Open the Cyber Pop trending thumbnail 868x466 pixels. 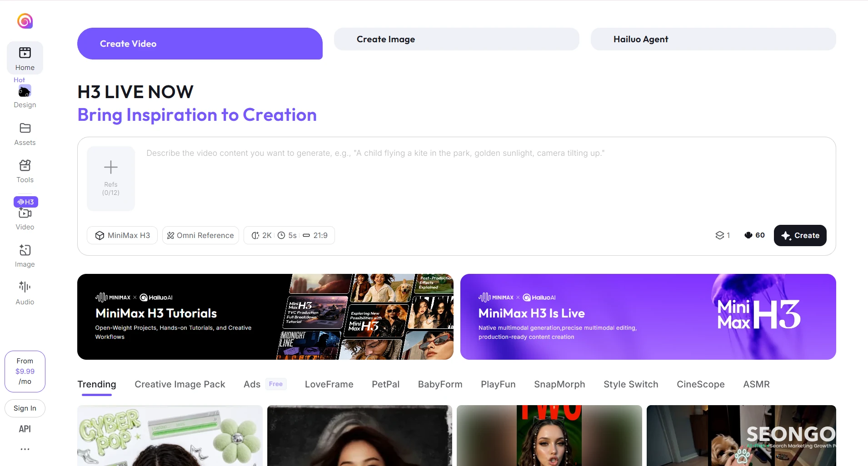[x=170, y=436]
